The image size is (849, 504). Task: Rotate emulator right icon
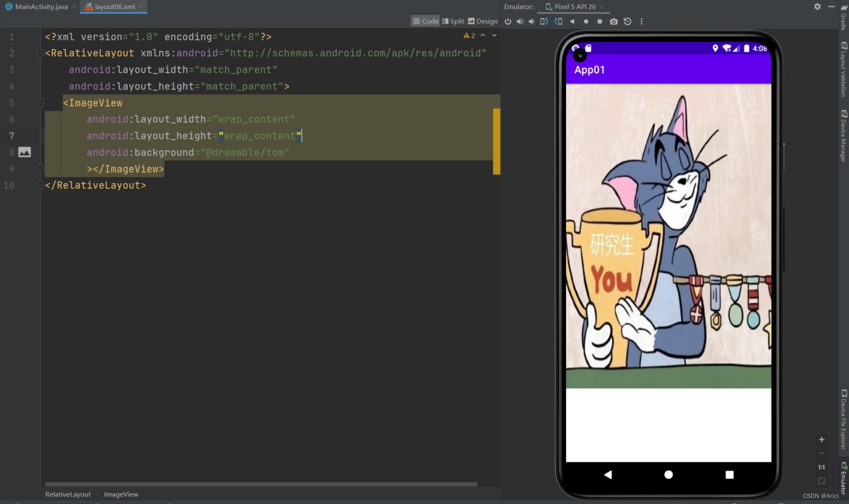[559, 21]
